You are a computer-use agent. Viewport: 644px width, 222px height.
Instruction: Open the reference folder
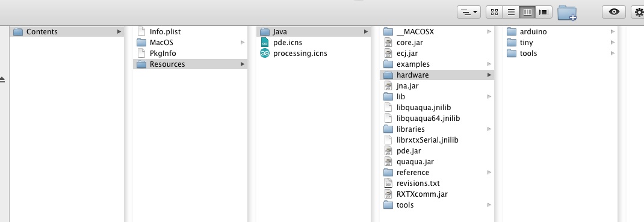coord(437,172)
